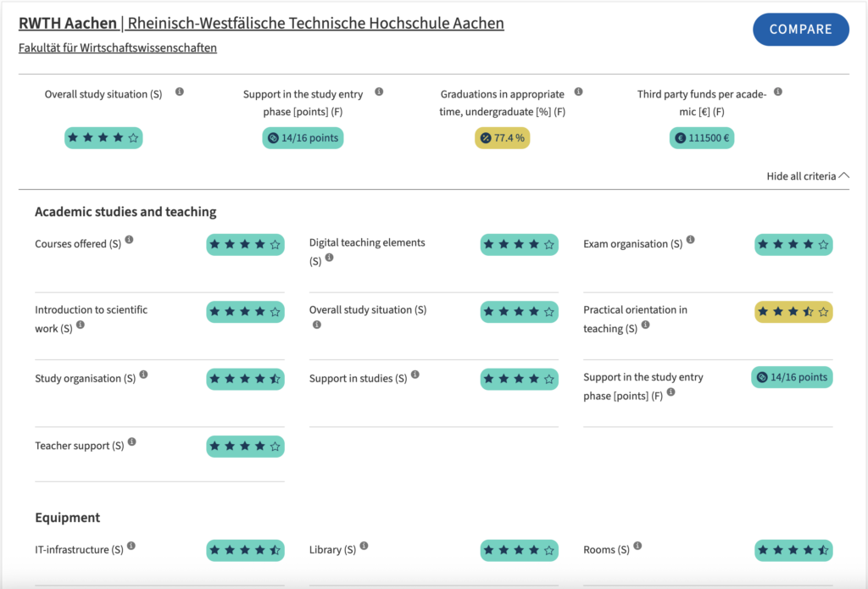Click info icon next to Courses offered
This screenshot has height=589, width=868.
tap(130, 240)
